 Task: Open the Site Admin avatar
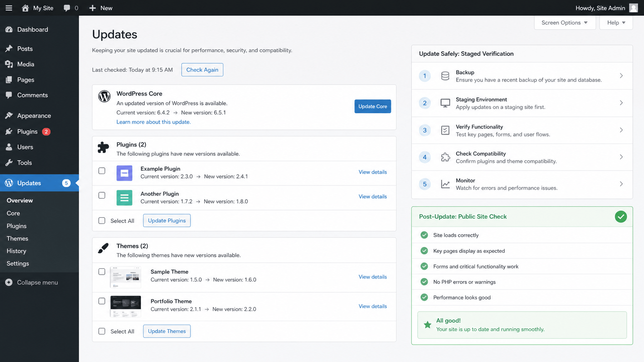(x=634, y=8)
